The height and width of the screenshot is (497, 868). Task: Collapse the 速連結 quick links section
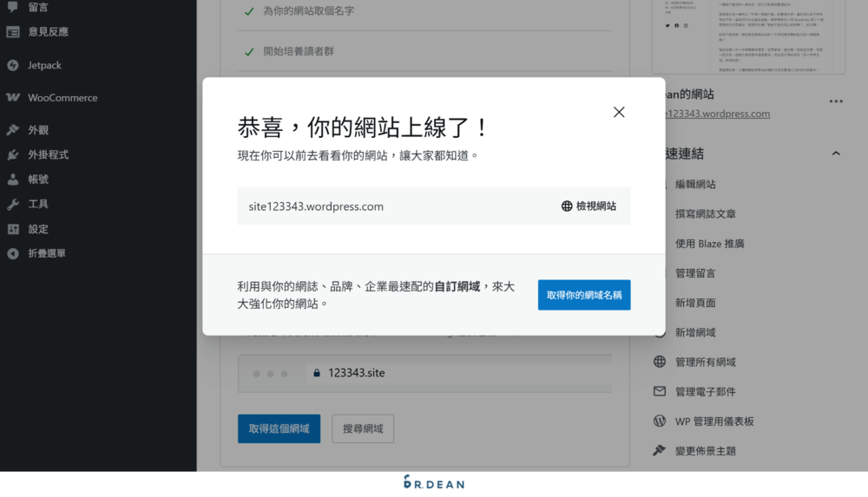[x=836, y=154]
